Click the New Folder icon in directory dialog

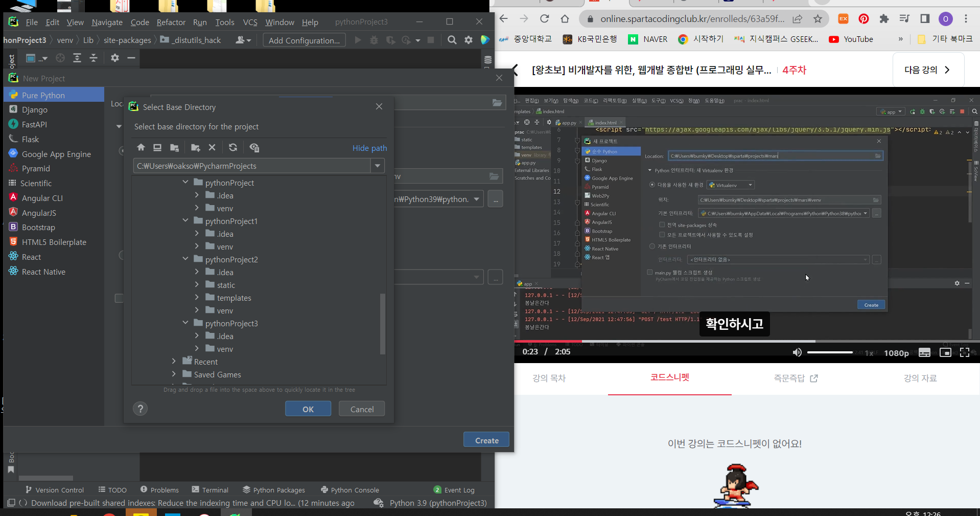click(195, 147)
